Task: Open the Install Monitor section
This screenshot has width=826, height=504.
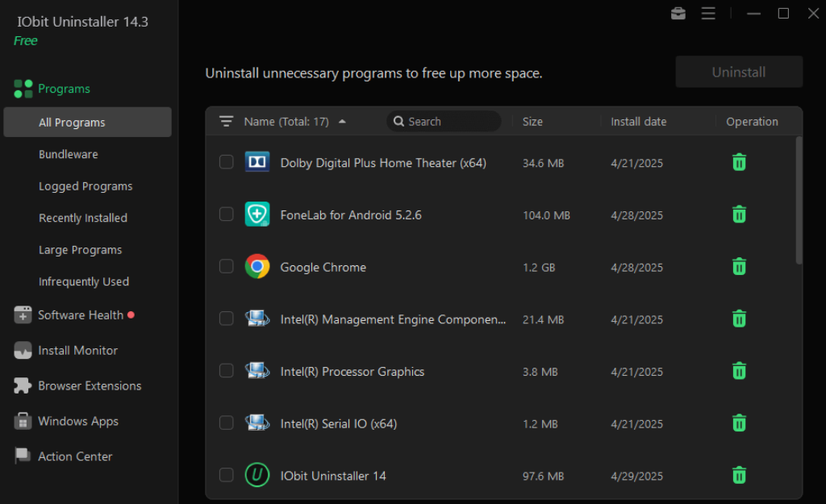Action: pyautogui.click(x=77, y=350)
